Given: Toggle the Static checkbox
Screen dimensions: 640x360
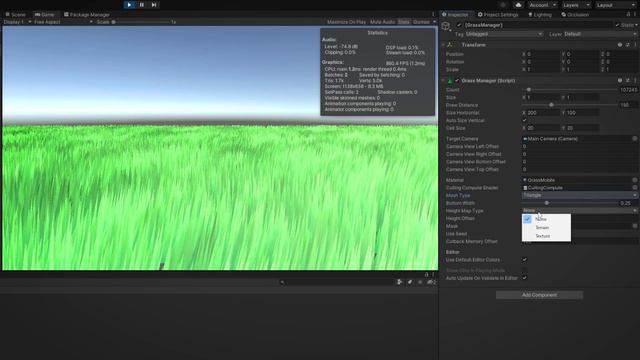Looking at the screenshot, I should [x=618, y=25].
